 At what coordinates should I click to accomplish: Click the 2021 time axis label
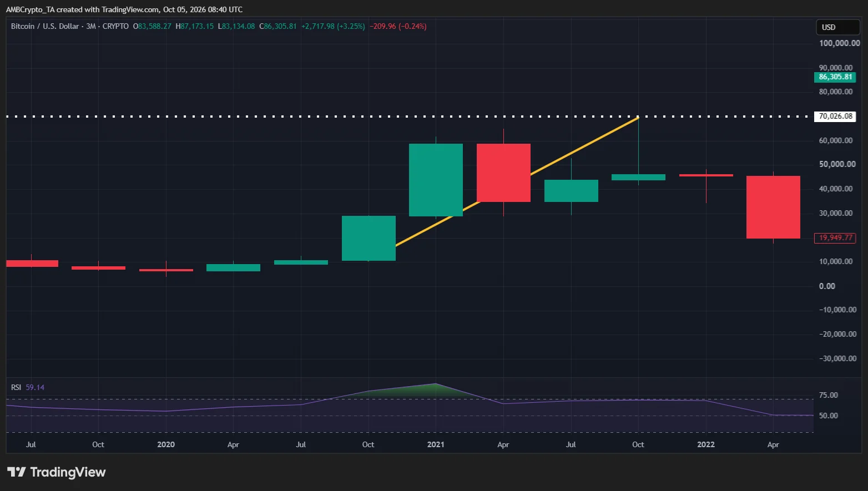(436, 444)
